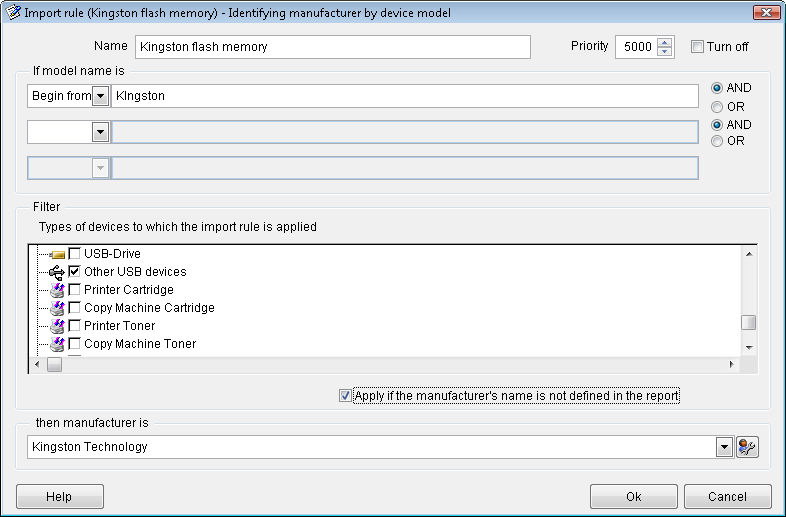The image size is (786, 517).
Task: Click the Name field with Kingston flash memory
Action: [333, 47]
